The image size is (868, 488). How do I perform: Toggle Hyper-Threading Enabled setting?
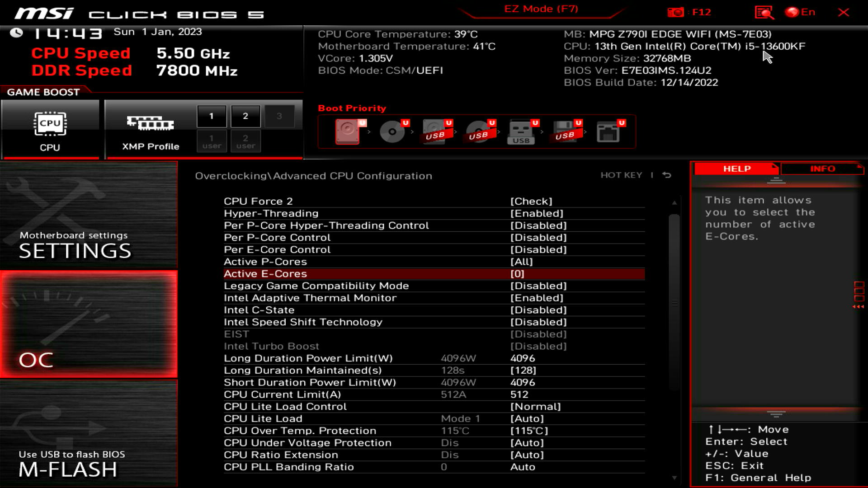[536, 213]
